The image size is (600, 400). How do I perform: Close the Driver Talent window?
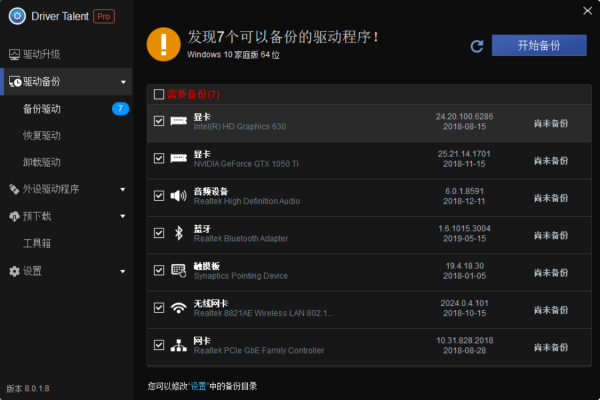[x=587, y=11]
